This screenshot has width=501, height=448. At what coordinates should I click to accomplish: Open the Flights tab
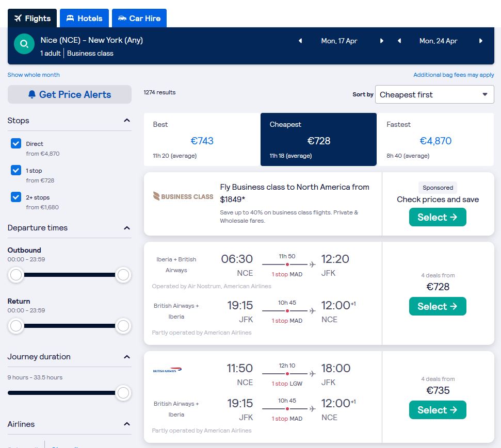(33, 18)
